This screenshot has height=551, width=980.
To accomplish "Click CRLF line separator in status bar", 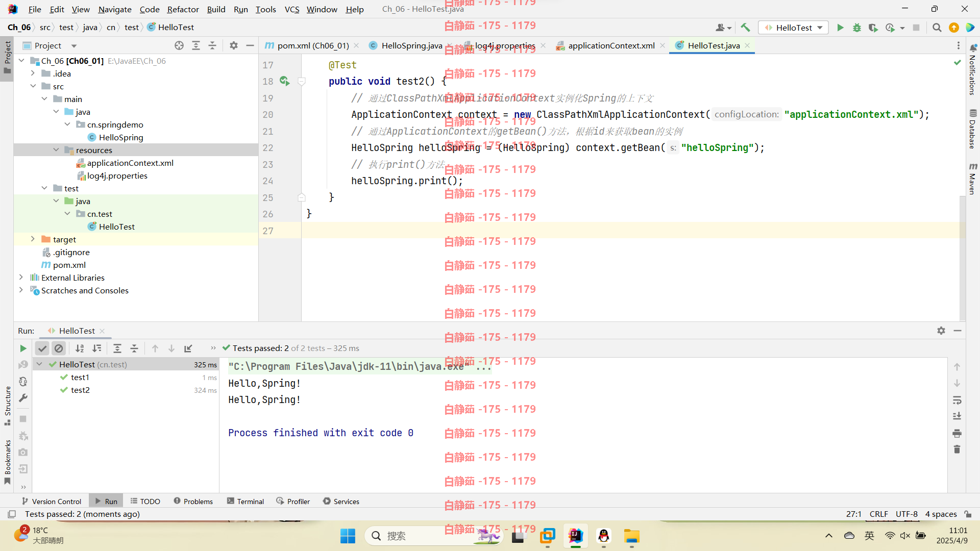I will [879, 514].
